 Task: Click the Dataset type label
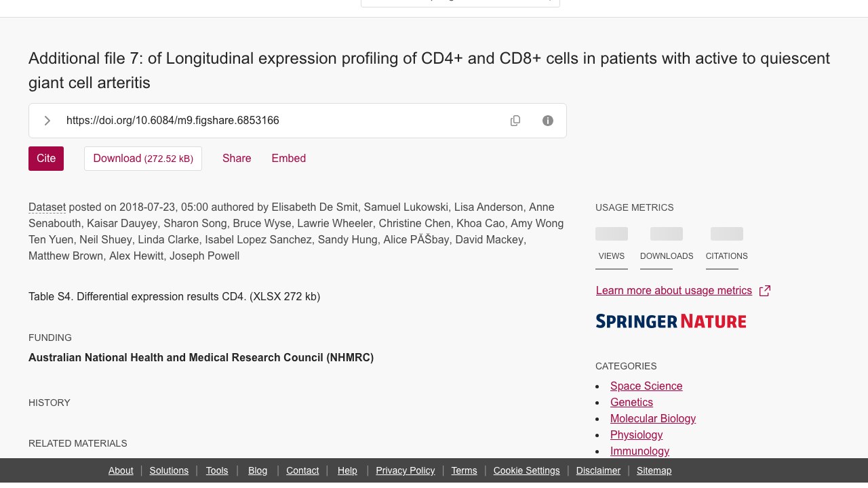(x=47, y=207)
